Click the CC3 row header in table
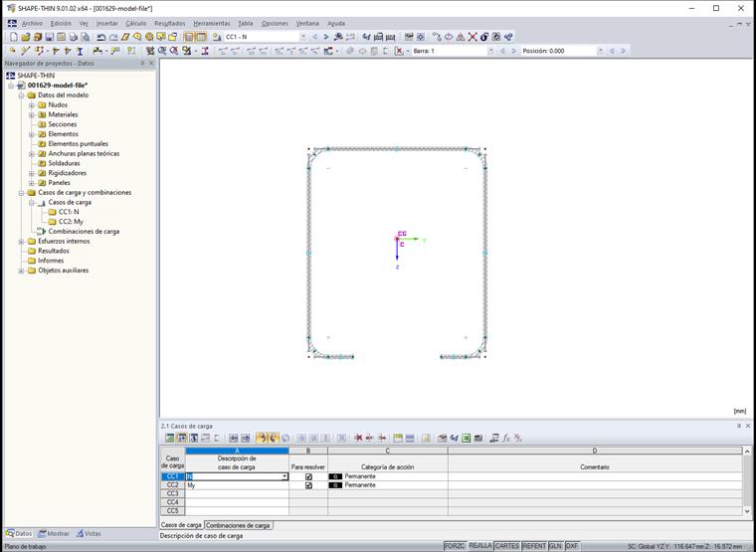 (173, 493)
